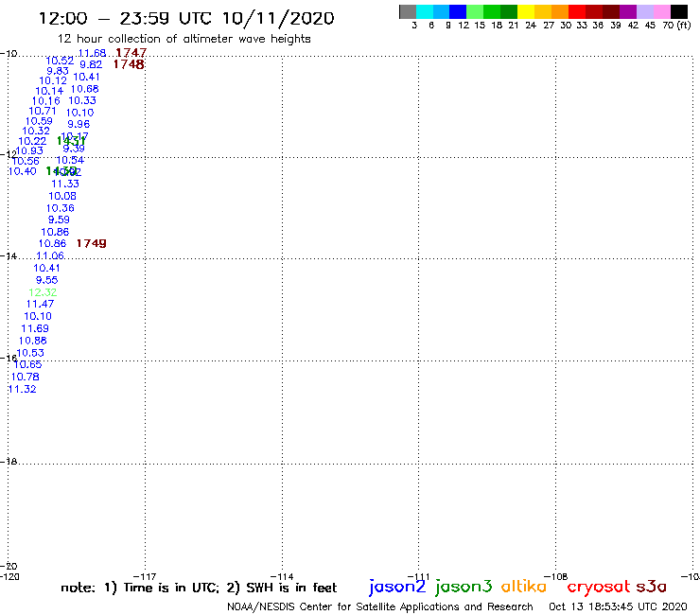
Task: Click the dark red time label 1748
Action: tap(129, 64)
